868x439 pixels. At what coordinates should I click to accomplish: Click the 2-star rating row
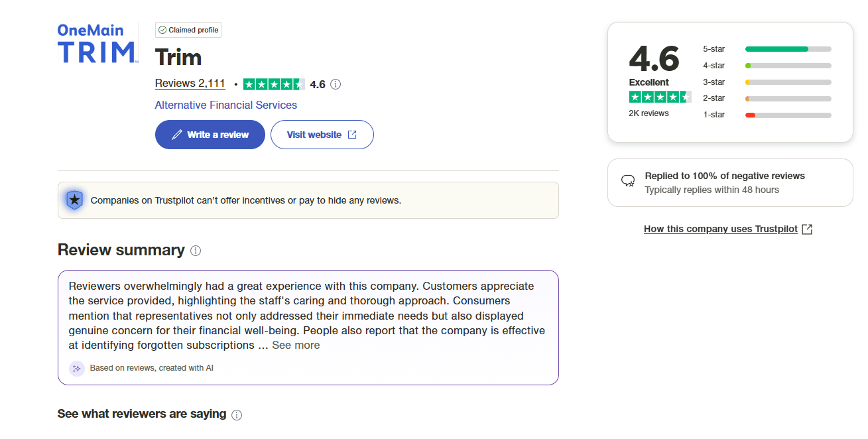[767, 98]
